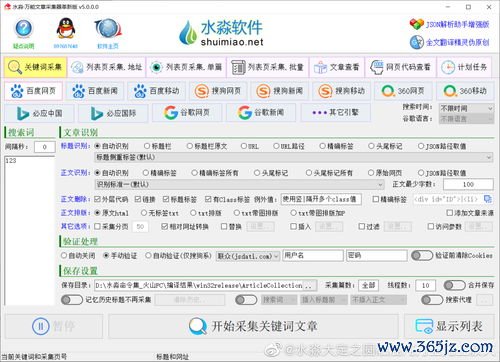
Task: Switch to 关键词采集 tab
Action: [35, 67]
